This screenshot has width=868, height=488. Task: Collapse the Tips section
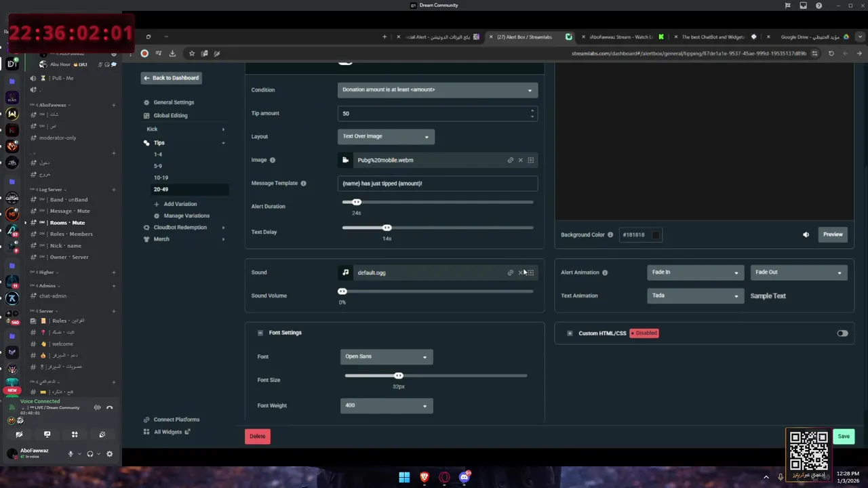click(x=223, y=143)
